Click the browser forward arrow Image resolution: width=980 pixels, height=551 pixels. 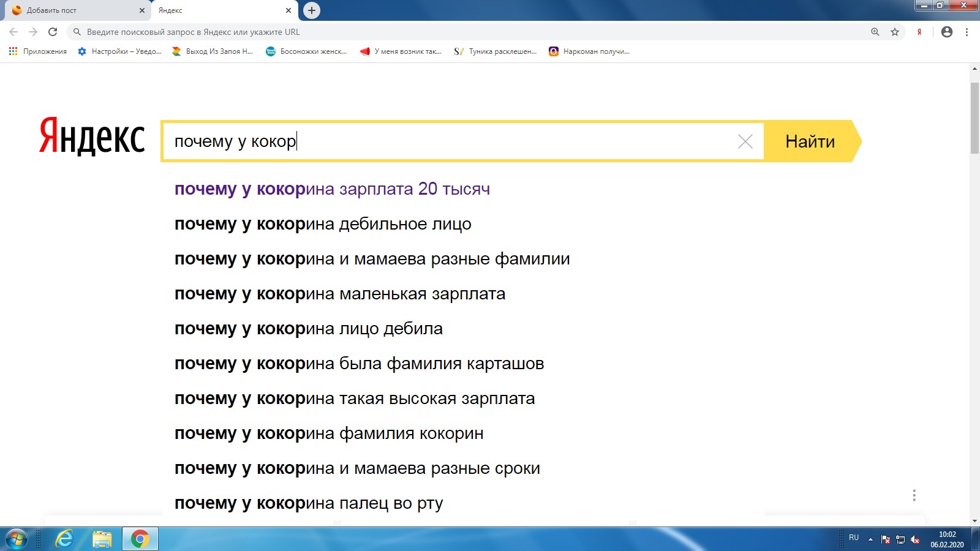point(33,32)
